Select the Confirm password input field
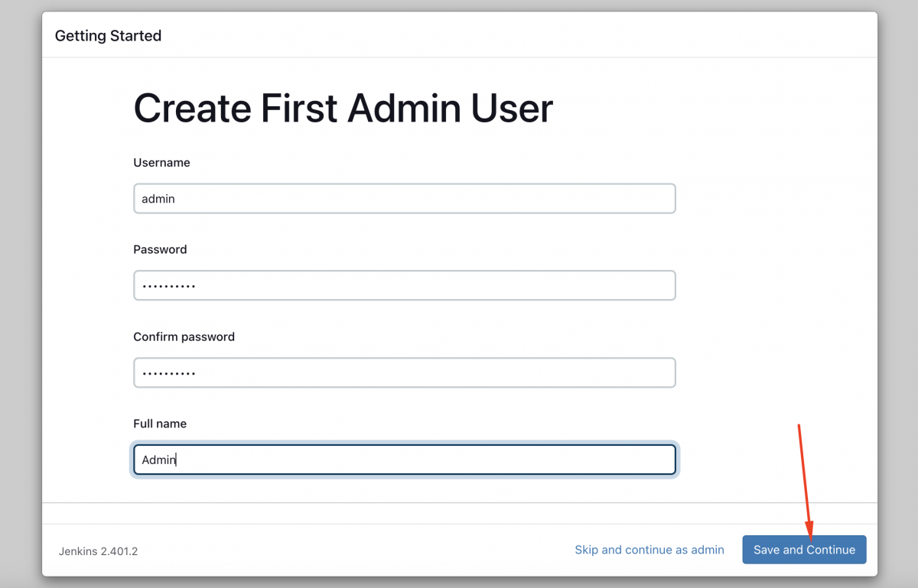Viewport: 918px width, 588px height. tap(404, 372)
